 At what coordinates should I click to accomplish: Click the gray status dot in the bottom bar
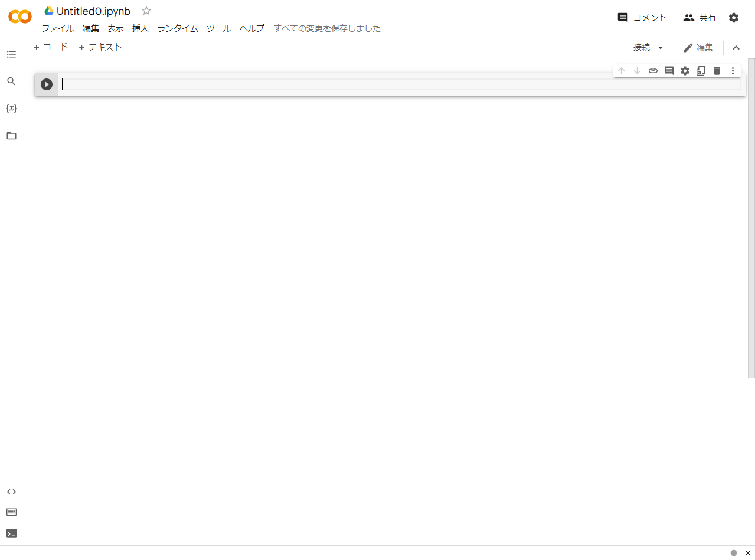[734, 553]
